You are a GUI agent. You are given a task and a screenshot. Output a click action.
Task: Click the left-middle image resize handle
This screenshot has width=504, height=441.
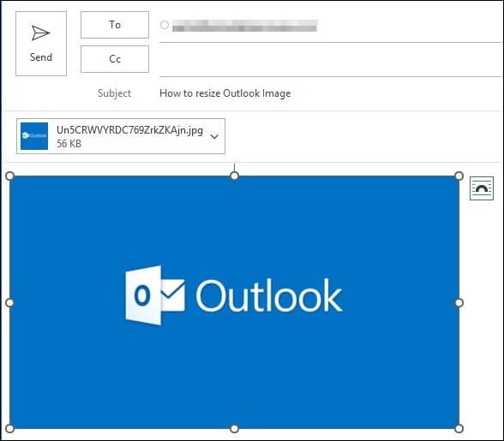click(10, 302)
